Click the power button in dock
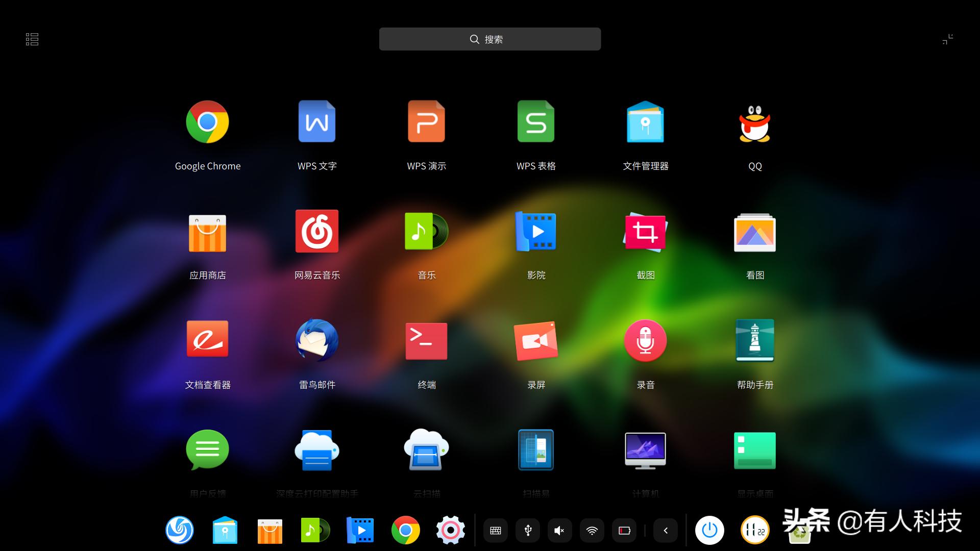980x551 pixels. tap(709, 531)
